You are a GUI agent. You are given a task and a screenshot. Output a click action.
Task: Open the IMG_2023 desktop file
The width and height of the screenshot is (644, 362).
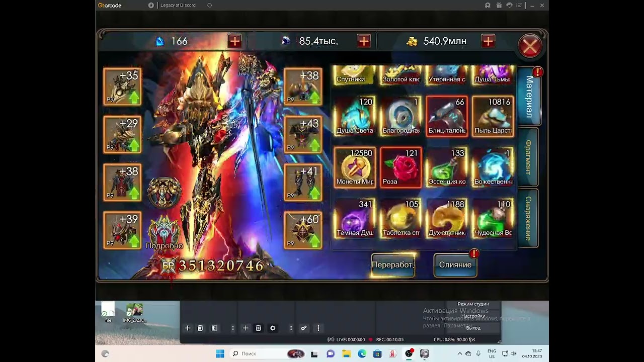tap(134, 313)
